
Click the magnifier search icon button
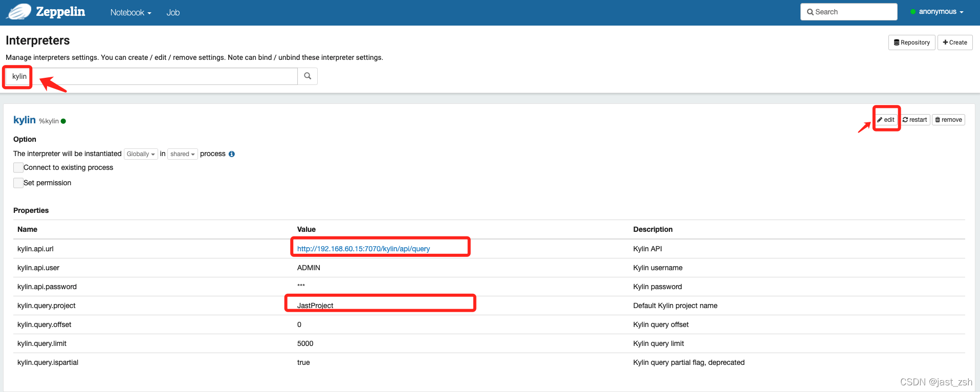pyautogui.click(x=308, y=76)
